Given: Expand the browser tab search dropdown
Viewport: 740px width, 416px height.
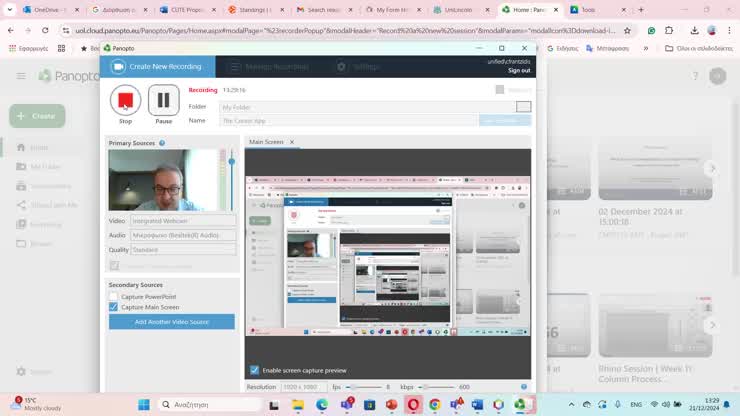Looking at the screenshot, I should pos(9,9).
